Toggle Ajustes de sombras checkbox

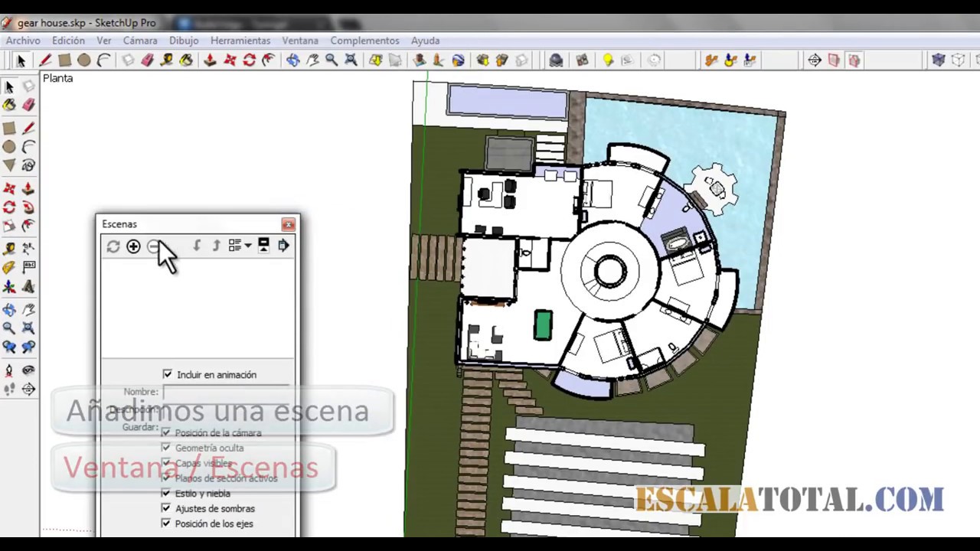point(166,508)
